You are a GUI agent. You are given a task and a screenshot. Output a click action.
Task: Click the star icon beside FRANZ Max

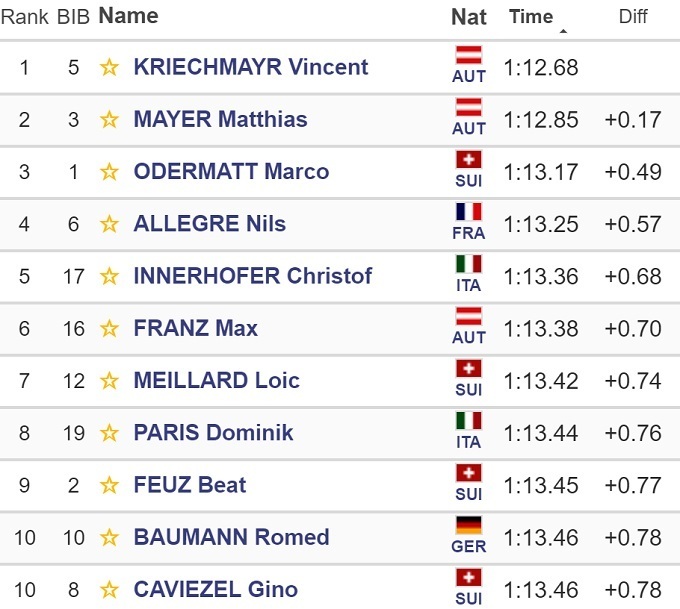[x=109, y=329]
